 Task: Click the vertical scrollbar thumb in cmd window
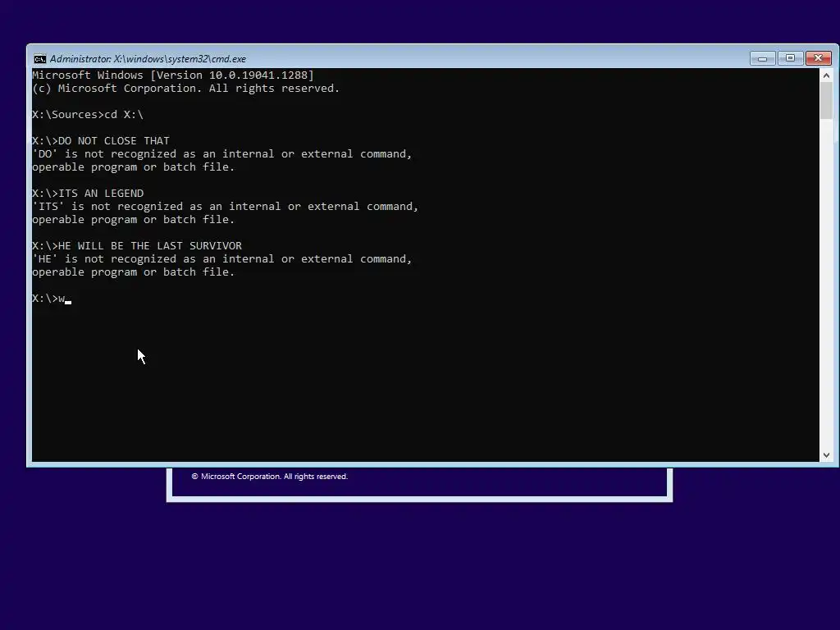(826, 101)
